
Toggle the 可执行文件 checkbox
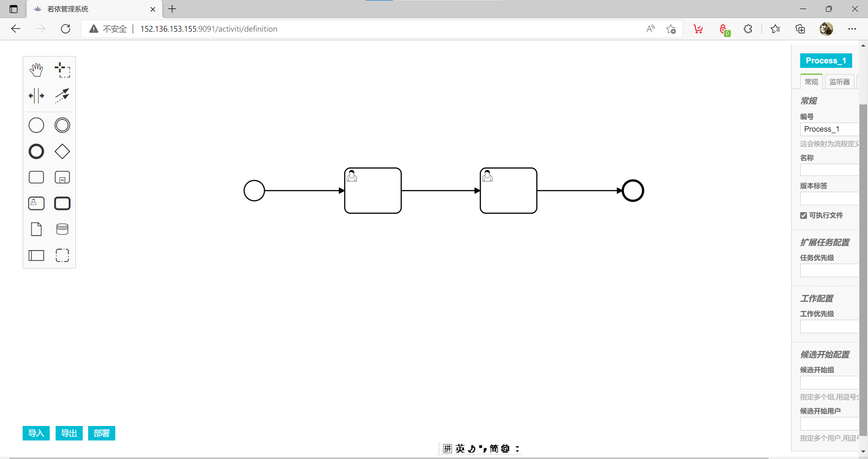[x=803, y=216]
